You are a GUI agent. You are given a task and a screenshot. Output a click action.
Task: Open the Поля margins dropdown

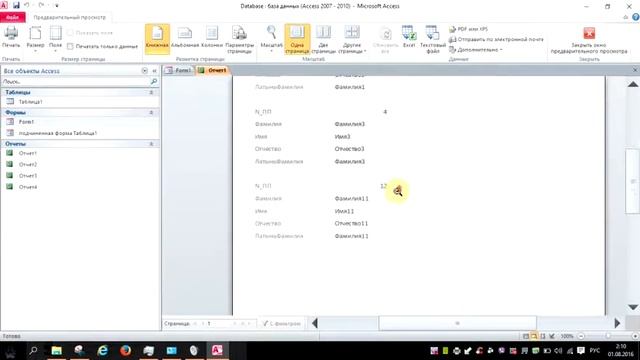click(56, 38)
